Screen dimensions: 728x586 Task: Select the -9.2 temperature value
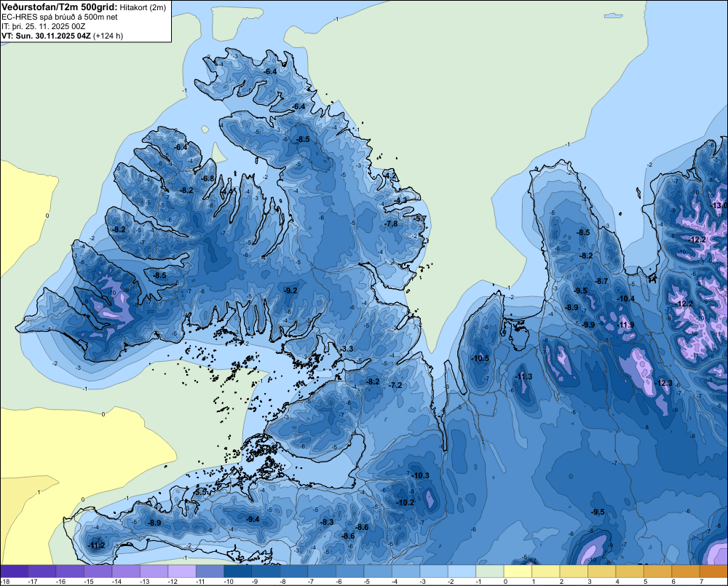[290, 290]
